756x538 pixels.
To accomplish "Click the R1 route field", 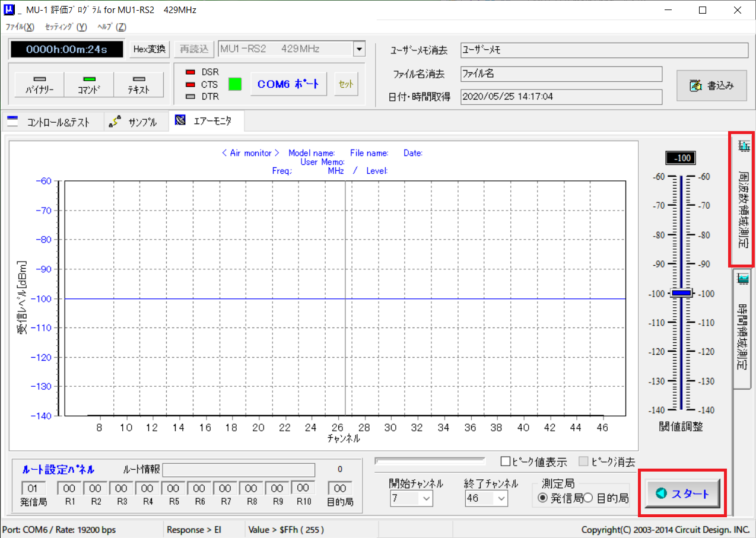I will 69,488.
